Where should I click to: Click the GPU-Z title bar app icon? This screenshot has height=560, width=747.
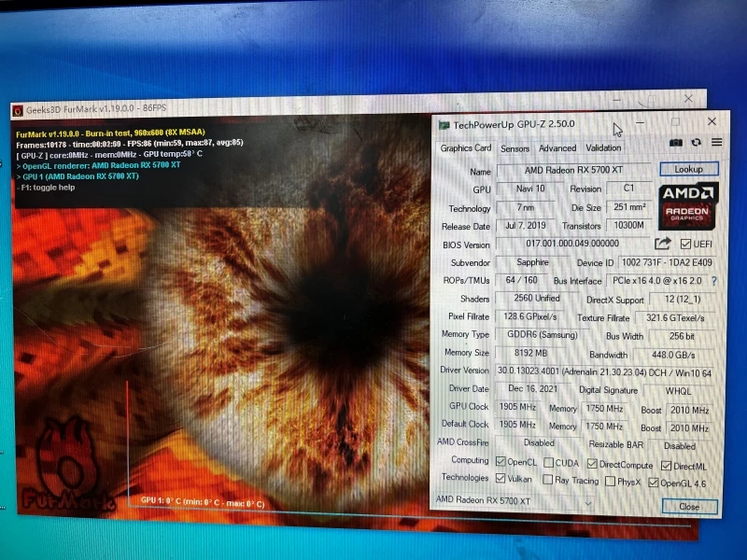(444, 125)
